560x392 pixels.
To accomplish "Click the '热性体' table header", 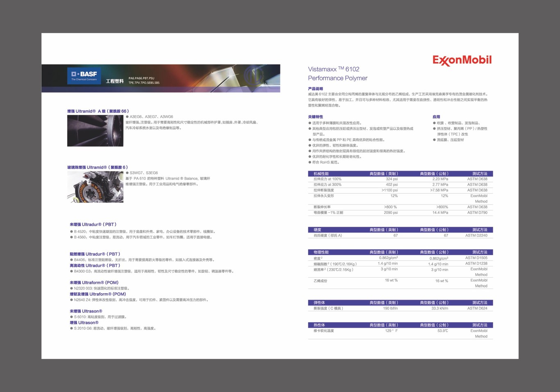I will 319,326.
